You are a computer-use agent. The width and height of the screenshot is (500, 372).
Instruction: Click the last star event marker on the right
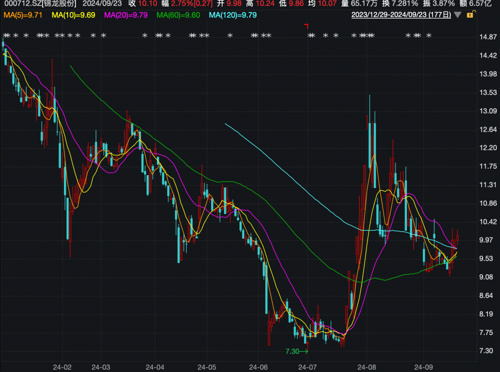(x=429, y=36)
